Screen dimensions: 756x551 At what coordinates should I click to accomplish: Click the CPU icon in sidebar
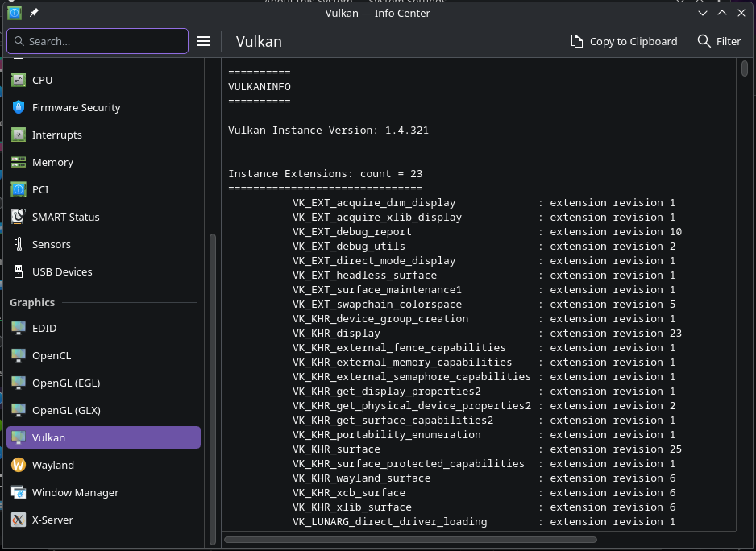(19, 80)
